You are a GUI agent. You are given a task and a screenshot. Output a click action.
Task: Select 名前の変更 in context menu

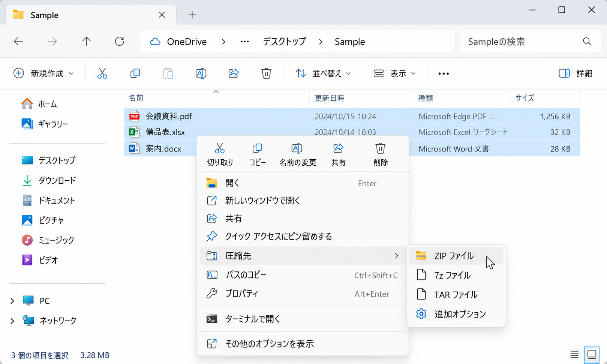[x=297, y=154]
